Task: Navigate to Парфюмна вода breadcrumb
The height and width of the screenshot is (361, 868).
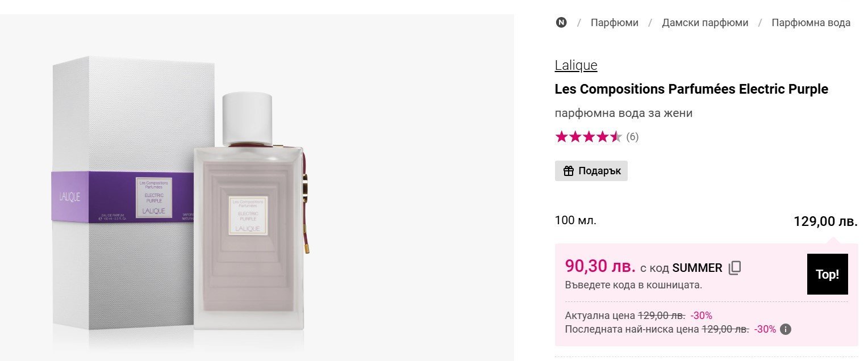Action: tap(811, 23)
